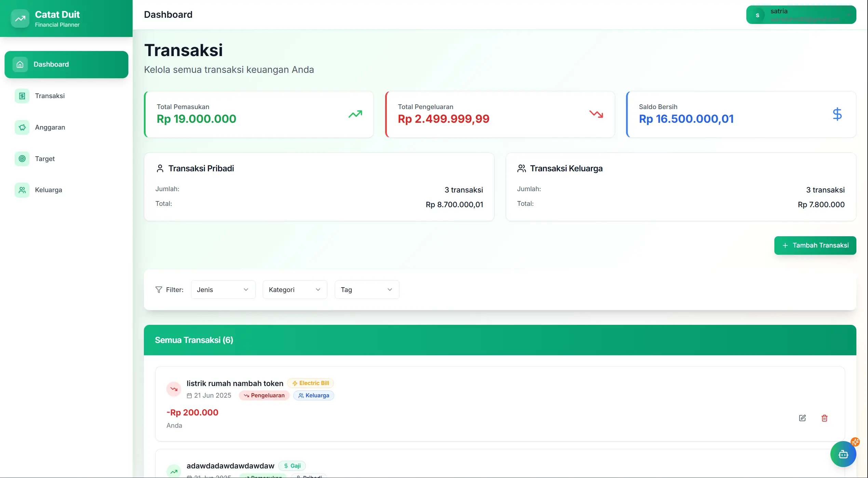Navigate to Target in the sidebar
The height and width of the screenshot is (478, 868).
pyautogui.click(x=45, y=159)
